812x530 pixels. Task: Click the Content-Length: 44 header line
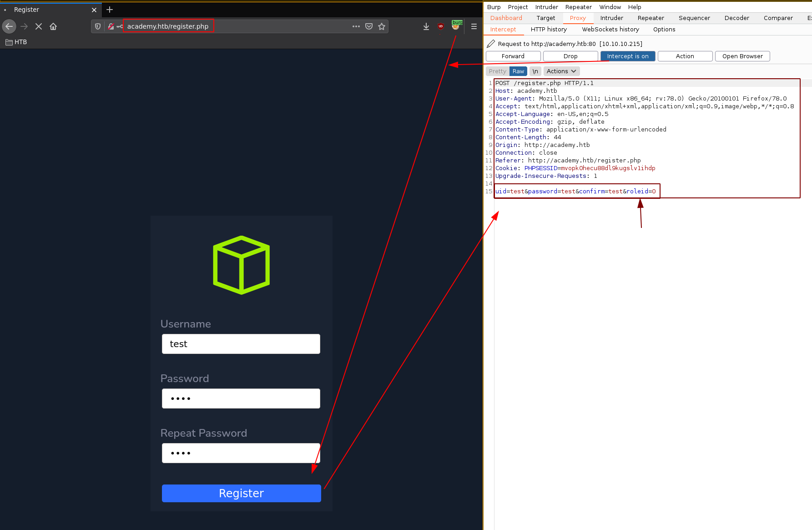click(x=528, y=137)
